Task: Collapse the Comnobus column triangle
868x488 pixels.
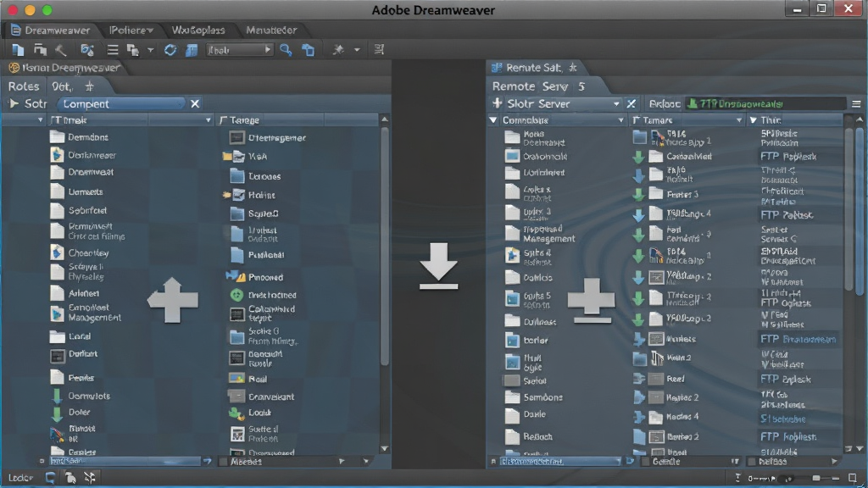Action: click(x=493, y=120)
